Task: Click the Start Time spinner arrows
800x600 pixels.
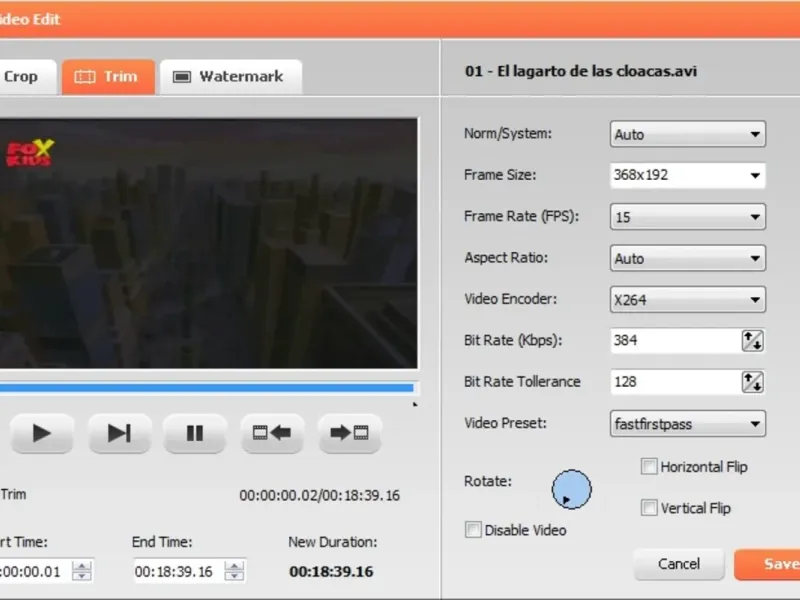Action: point(82,571)
